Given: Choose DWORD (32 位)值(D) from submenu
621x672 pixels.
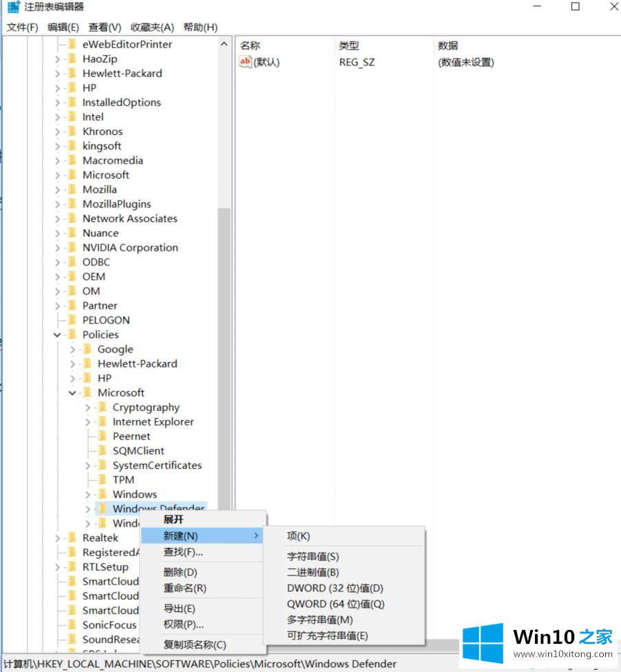Looking at the screenshot, I should pyautogui.click(x=335, y=588).
